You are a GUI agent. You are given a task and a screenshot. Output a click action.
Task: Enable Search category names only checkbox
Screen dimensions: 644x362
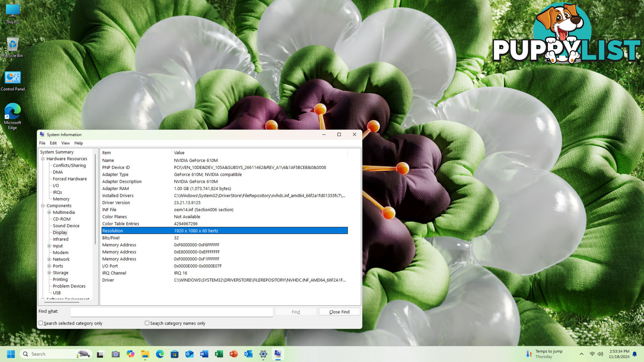coord(147,323)
